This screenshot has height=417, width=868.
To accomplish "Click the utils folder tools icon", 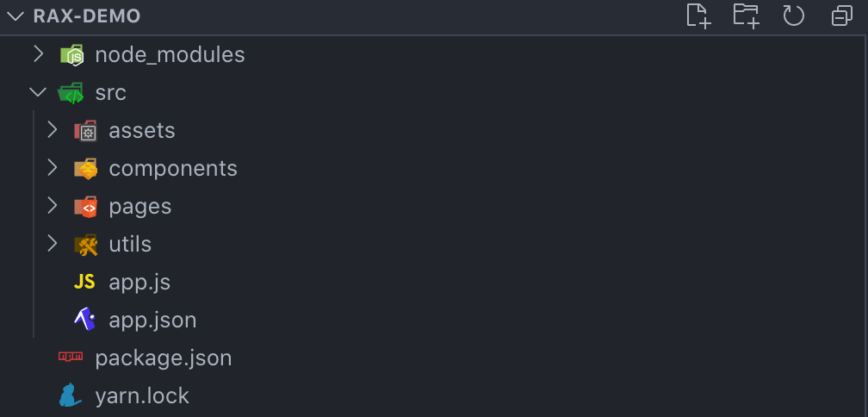I will coord(85,245).
